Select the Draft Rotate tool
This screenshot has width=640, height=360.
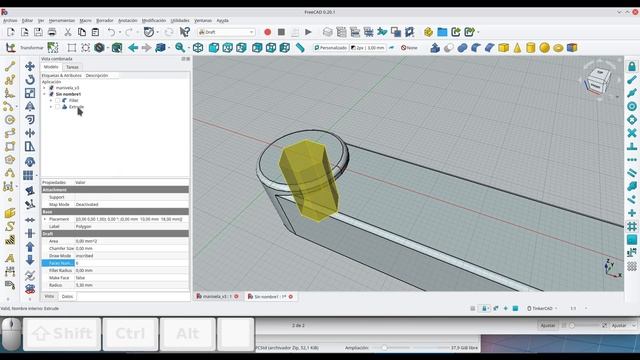30,80
